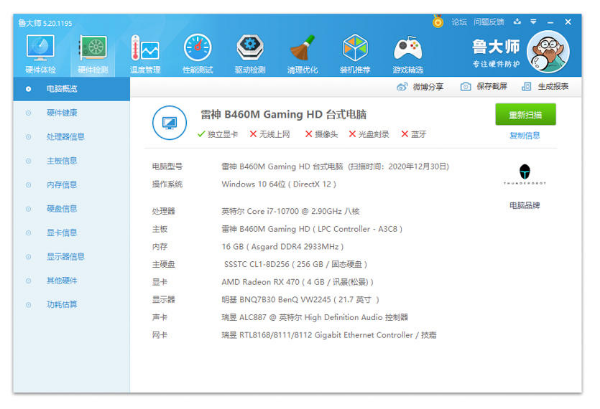
Task: Click the 英特尔 Core i7-10700 processor text
Action: click(290, 211)
